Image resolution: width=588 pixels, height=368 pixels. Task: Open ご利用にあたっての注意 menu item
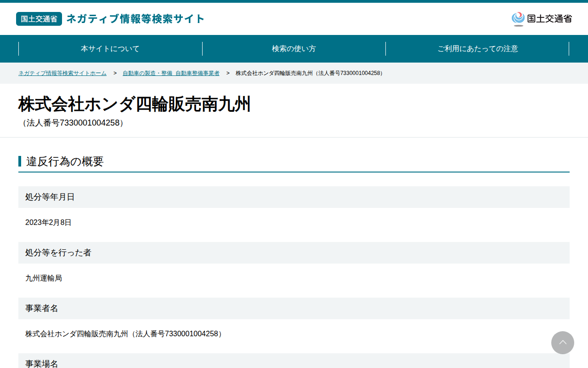pyautogui.click(x=477, y=49)
